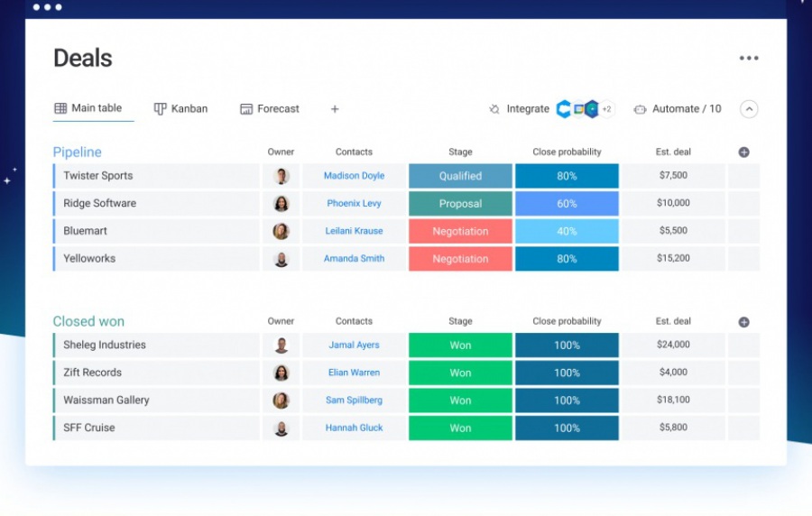The height and width of the screenshot is (516, 812).
Task: Edit the $15,200 estimated deal value
Action: [673, 258]
